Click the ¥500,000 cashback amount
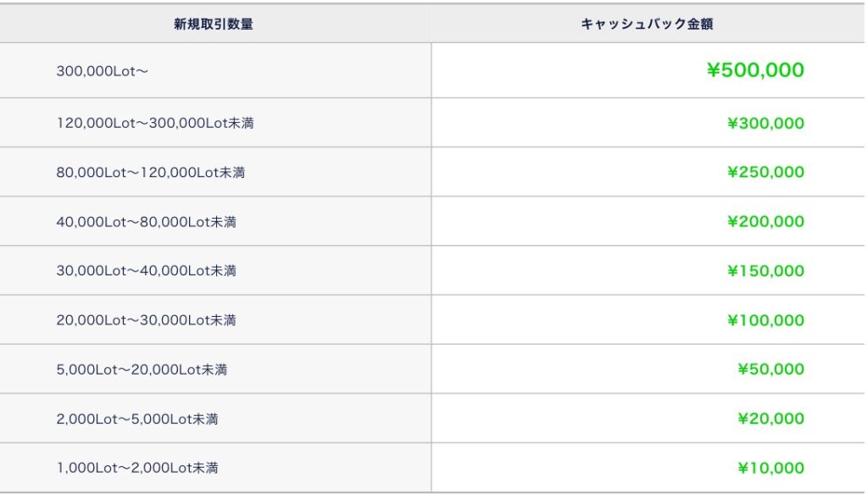 [755, 70]
